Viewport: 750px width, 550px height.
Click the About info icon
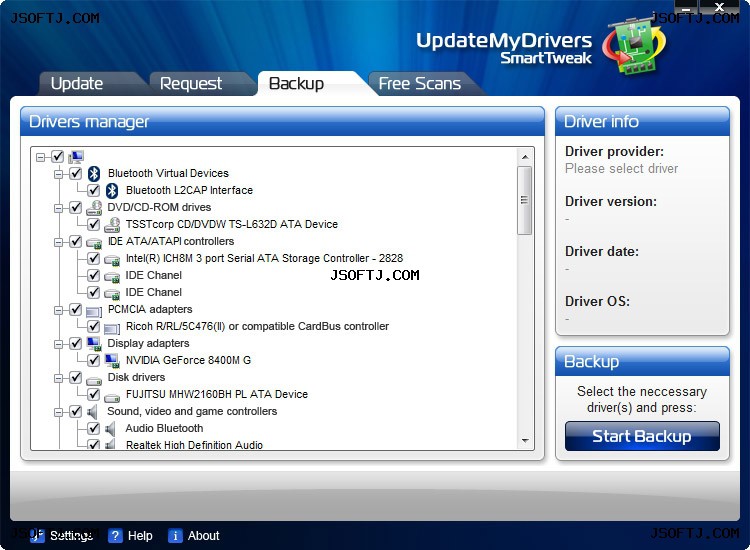(x=175, y=536)
